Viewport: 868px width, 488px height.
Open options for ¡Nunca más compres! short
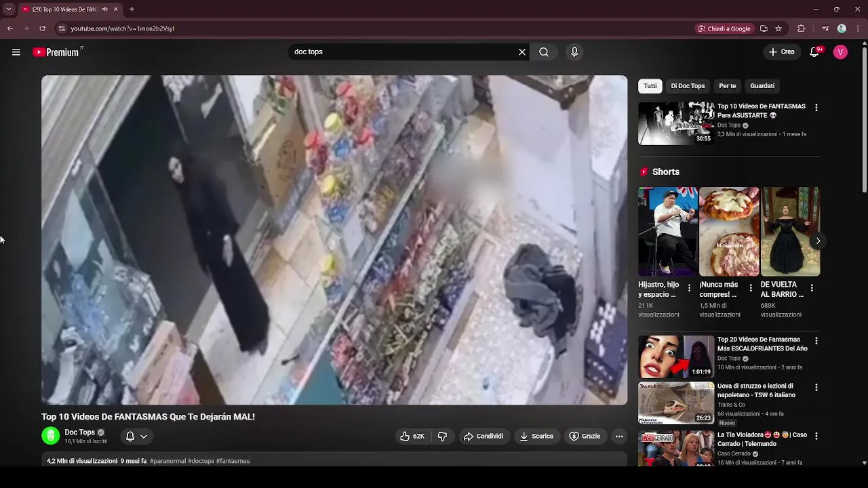coord(750,288)
